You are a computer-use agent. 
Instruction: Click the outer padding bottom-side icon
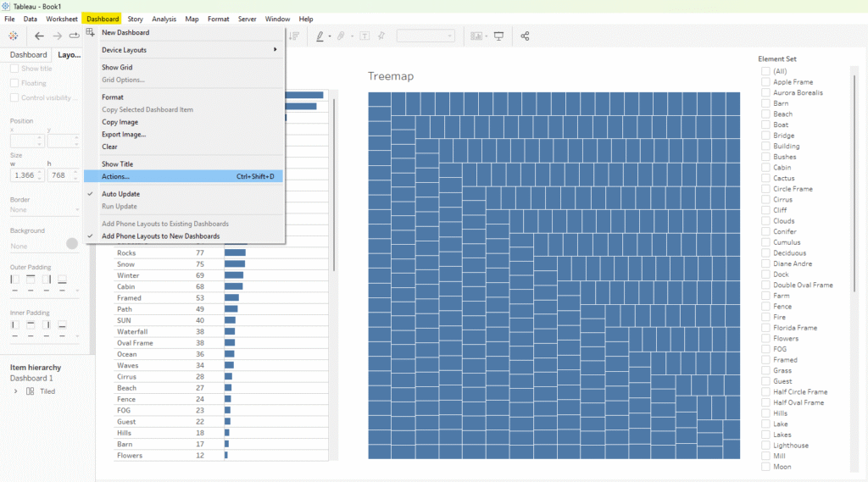pyautogui.click(x=62, y=280)
